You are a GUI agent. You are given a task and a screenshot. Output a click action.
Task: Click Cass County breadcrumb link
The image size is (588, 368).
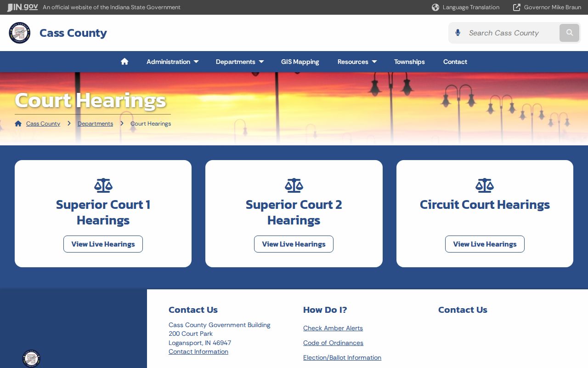pos(43,124)
